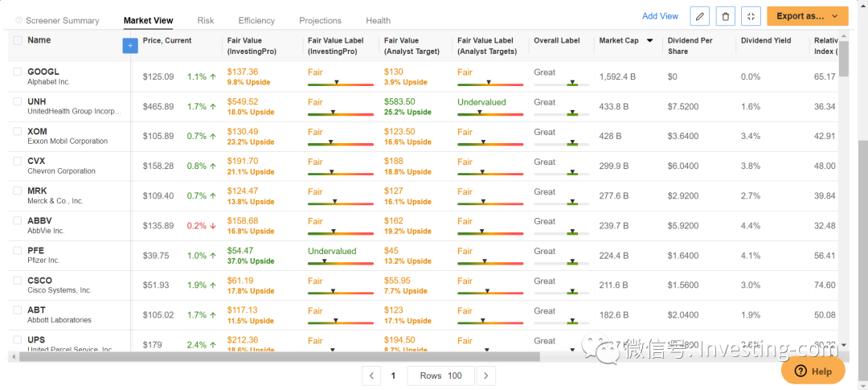Click the CSCO ticker name
Image resolution: width=868 pixels, height=390 pixels.
click(x=39, y=281)
